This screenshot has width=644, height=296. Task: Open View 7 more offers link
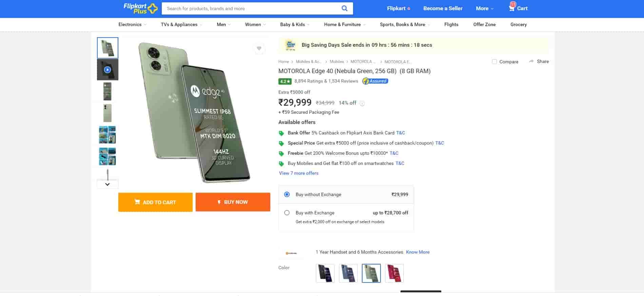pos(299,173)
